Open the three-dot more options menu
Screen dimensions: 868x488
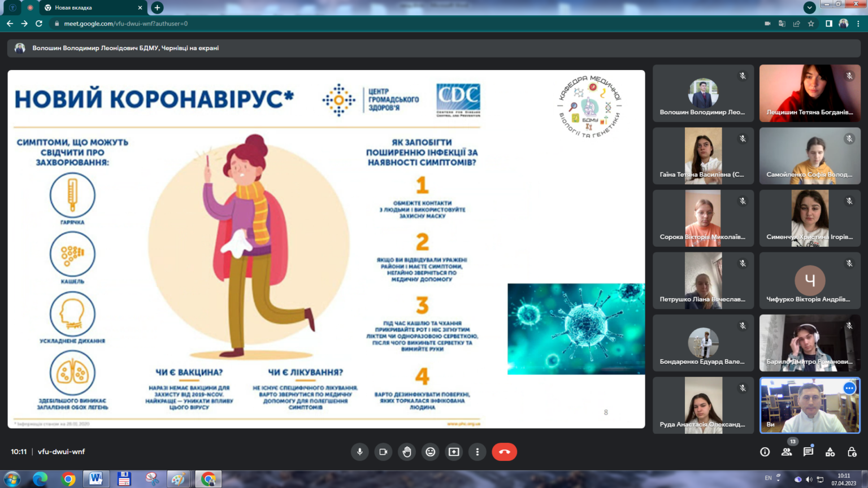[x=478, y=452]
